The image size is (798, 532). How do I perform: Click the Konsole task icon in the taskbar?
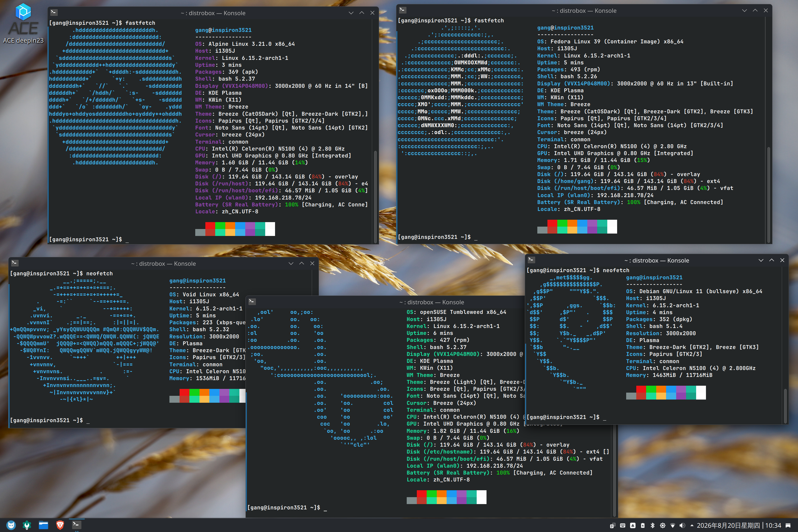tap(76, 525)
